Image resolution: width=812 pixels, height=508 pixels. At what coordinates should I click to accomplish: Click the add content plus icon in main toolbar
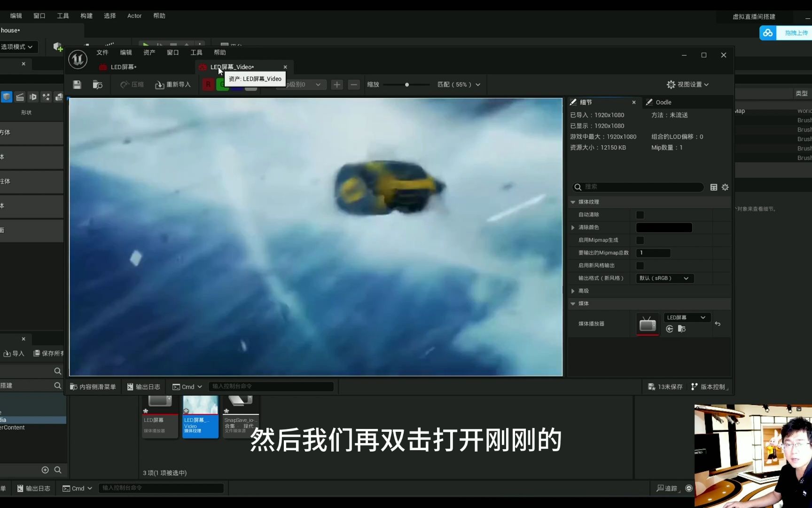tap(58, 47)
